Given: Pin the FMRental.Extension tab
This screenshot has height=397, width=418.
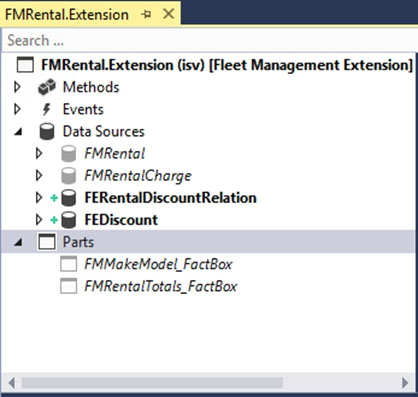Looking at the screenshot, I should click(x=146, y=14).
